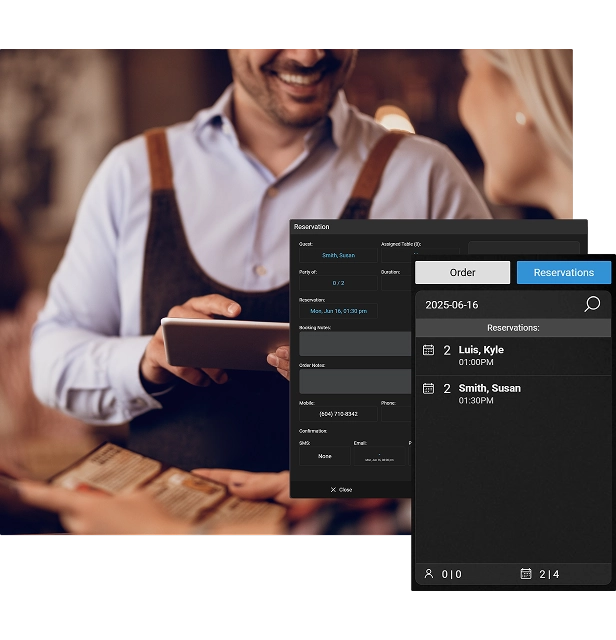Click calendar icon beside Luis, Kyle
This screenshot has width=616, height=640.
(428, 350)
